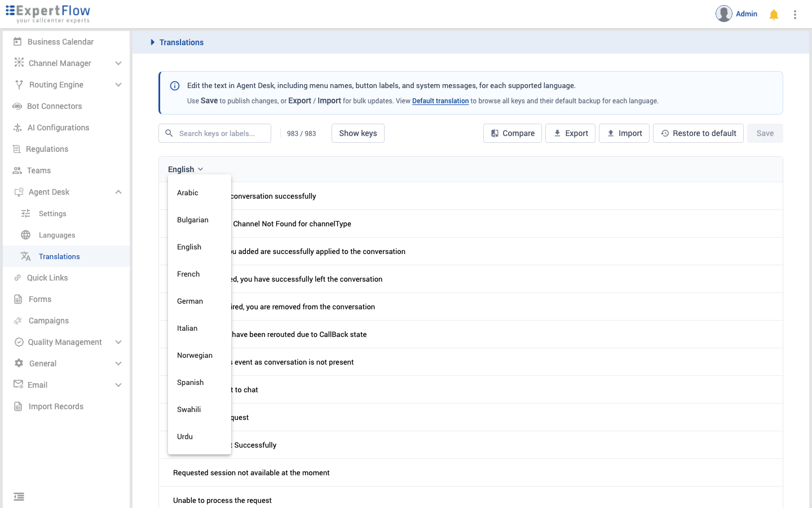Image resolution: width=812 pixels, height=508 pixels.
Task: Choose German in the dropdown
Action: (x=200, y=301)
